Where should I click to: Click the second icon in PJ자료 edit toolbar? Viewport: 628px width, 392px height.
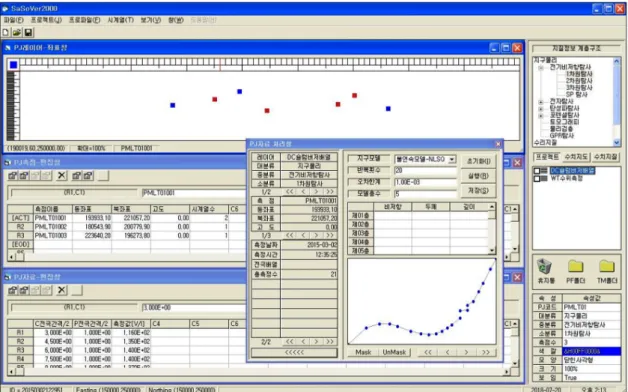[x=24, y=290]
